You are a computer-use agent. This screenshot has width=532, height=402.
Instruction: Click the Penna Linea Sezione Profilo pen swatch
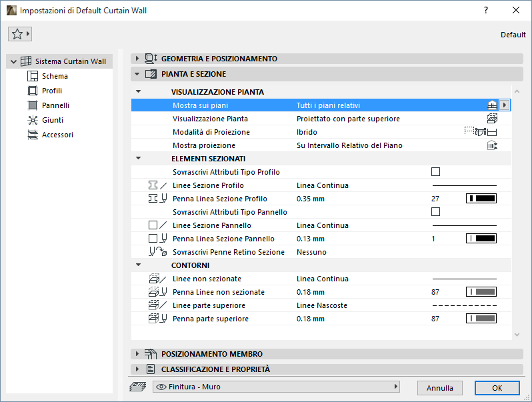pyautogui.click(x=480, y=199)
